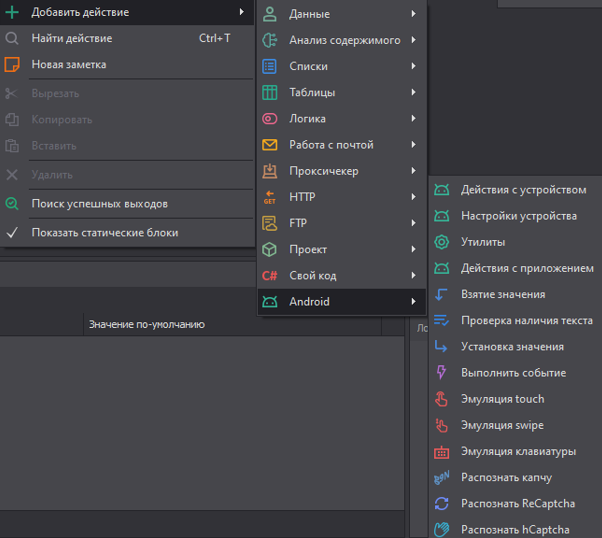Click the checklist icon for Проверка наличия текста

[x=442, y=320]
